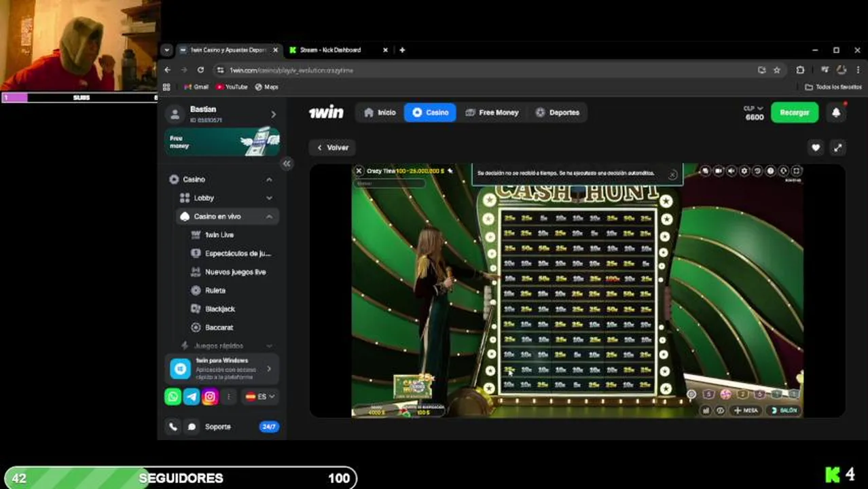Select Casino in the top nav
Image resolution: width=868 pixels, height=489 pixels.
tap(430, 113)
